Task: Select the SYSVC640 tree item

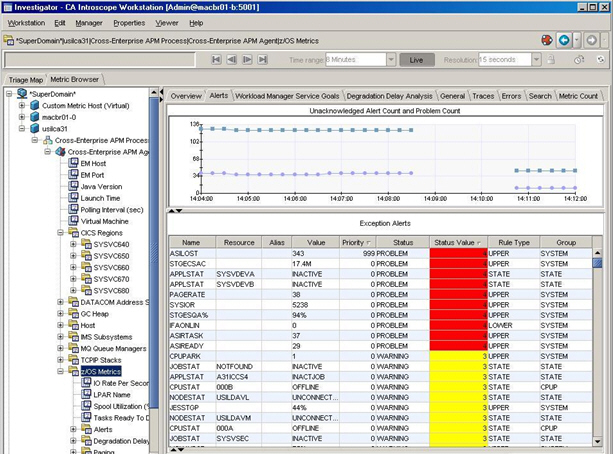Action: pyautogui.click(x=110, y=243)
